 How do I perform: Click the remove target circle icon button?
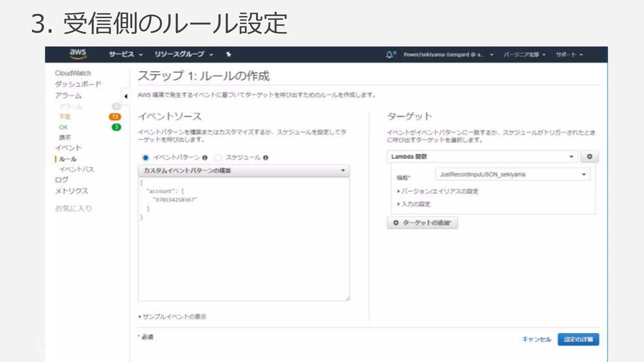[x=590, y=156]
